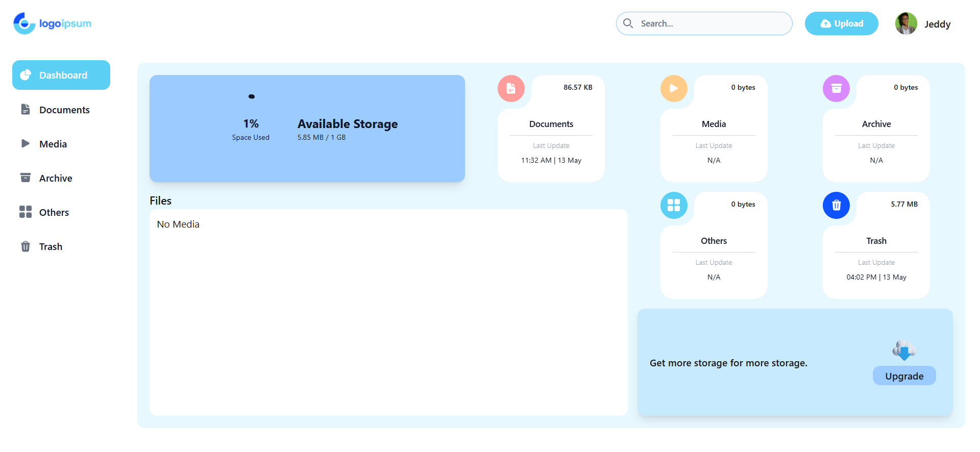This screenshot has height=452, width=980.
Task: Focus the Search input field
Action: click(x=704, y=23)
